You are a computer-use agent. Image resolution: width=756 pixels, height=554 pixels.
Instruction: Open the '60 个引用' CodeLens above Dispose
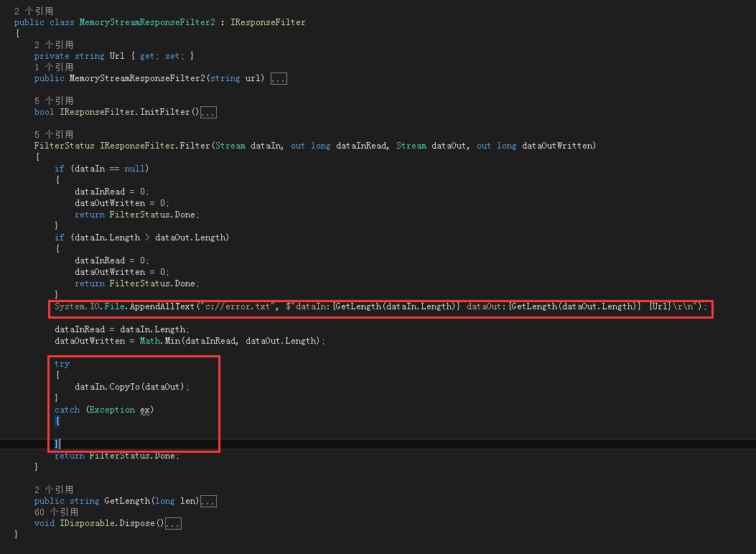tap(56, 512)
